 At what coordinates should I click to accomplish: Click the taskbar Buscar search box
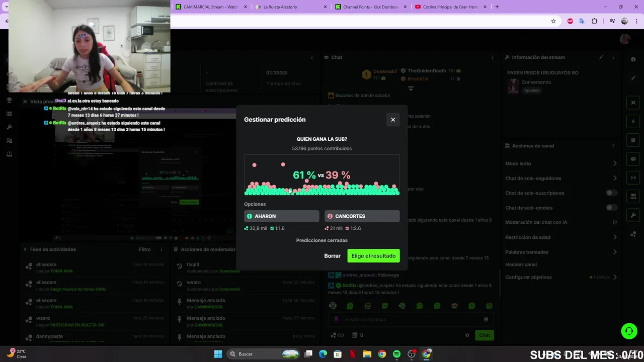tap(264, 354)
